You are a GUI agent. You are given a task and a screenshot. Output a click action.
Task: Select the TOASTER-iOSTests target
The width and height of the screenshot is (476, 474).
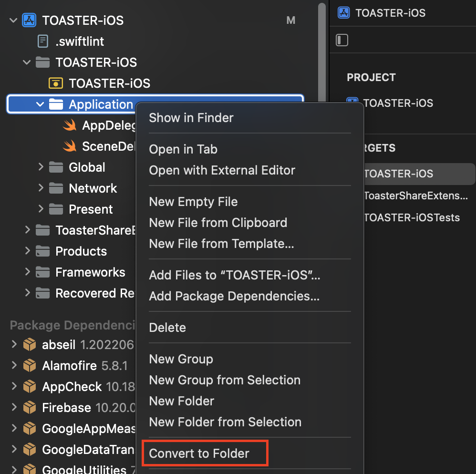tap(412, 217)
